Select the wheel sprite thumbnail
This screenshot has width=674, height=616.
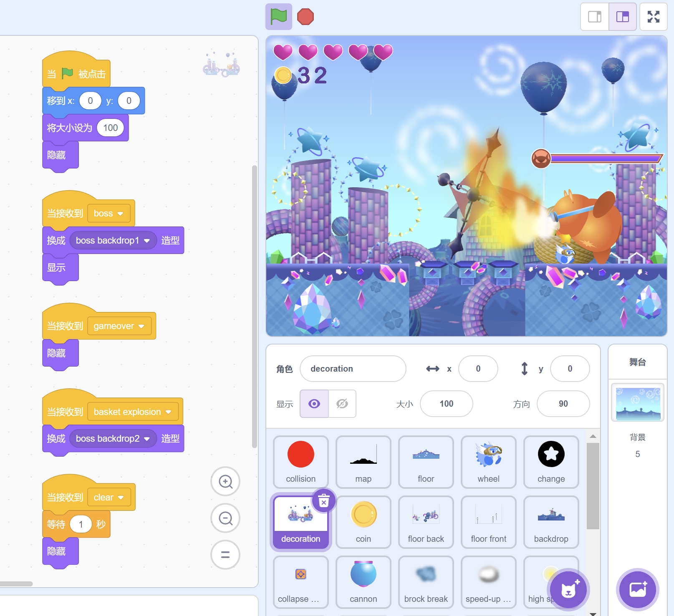click(488, 462)
